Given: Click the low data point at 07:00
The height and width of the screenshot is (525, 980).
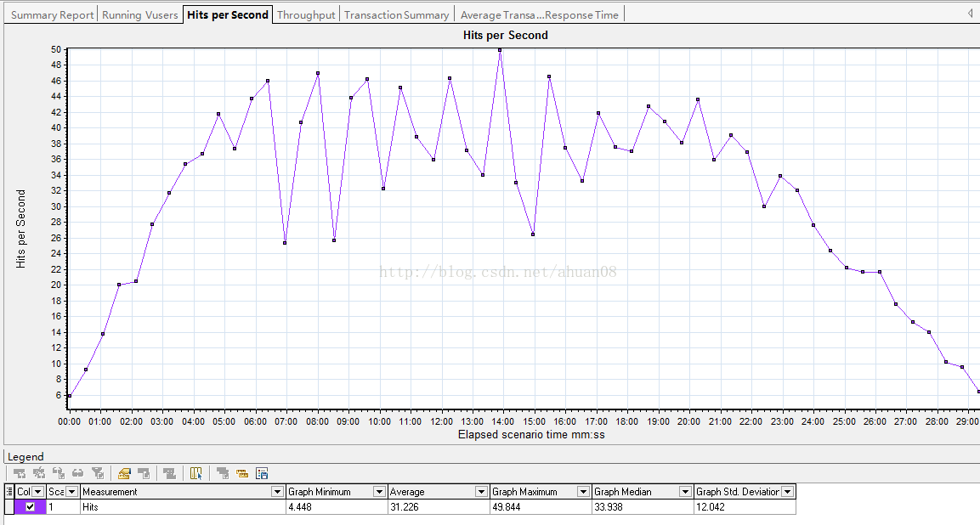Looking at the screenshot, I should 285,243.
